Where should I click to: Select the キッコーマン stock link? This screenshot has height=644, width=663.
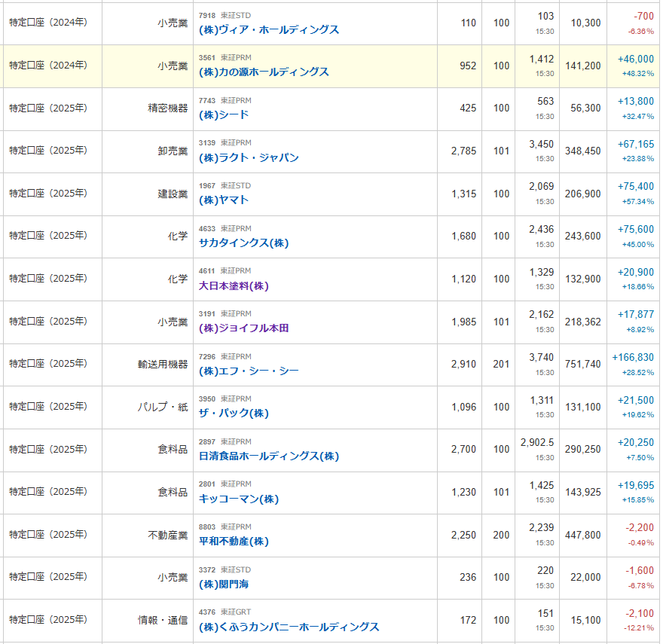click(239, 499)
